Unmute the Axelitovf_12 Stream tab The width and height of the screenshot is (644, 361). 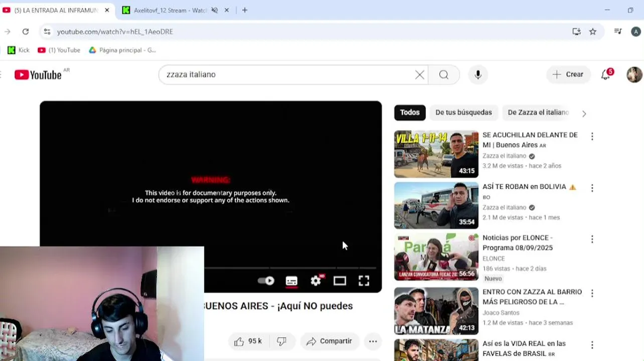click(214, 10)
